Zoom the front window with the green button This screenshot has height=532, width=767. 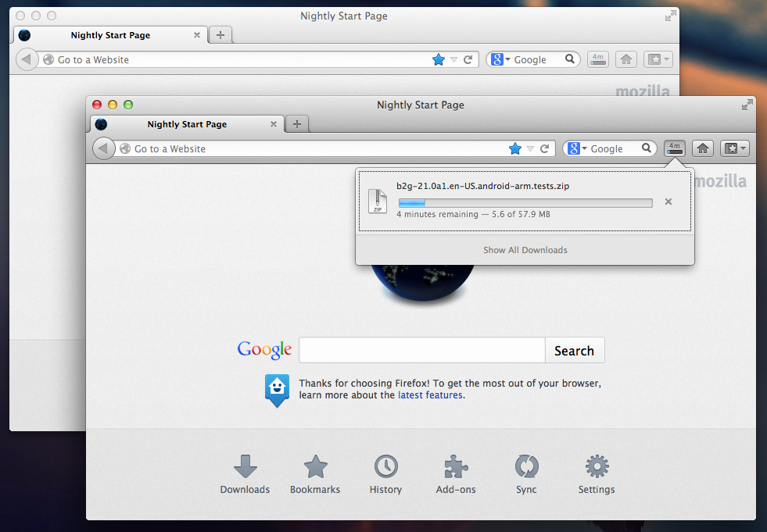128,105
